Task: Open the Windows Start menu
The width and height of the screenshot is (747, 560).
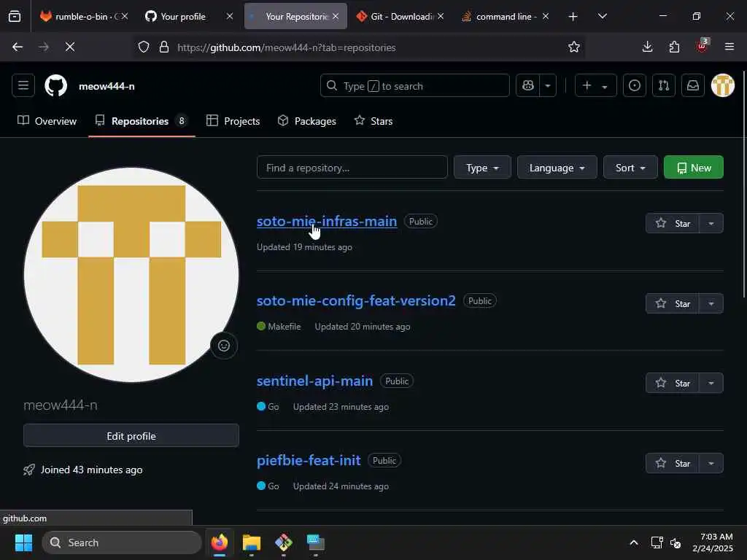Action: (x=23, y=542)
